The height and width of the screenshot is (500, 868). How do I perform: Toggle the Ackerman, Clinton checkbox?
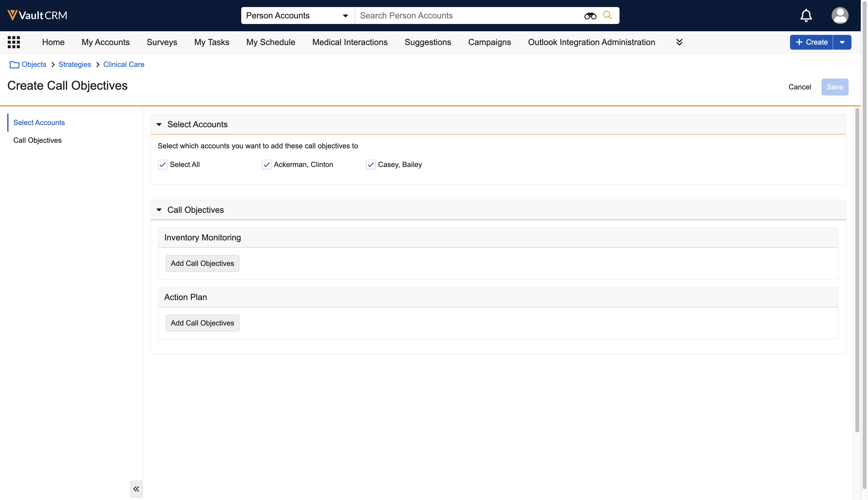[267, 165]
